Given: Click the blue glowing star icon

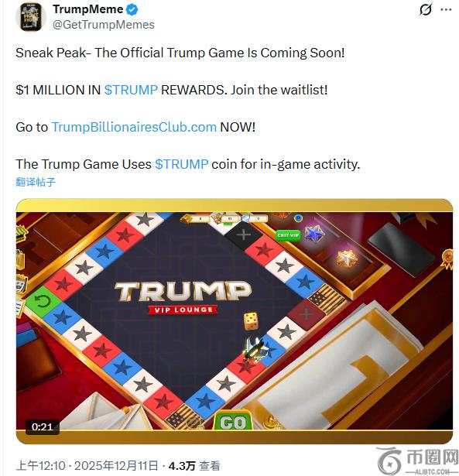Looking at the screenshot, I should coord(314,234).
